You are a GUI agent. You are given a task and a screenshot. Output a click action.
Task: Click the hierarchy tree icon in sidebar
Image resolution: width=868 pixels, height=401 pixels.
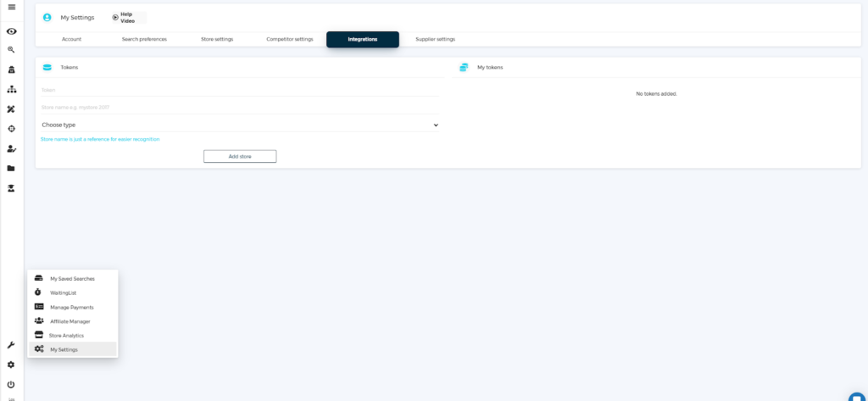point(11,89)
